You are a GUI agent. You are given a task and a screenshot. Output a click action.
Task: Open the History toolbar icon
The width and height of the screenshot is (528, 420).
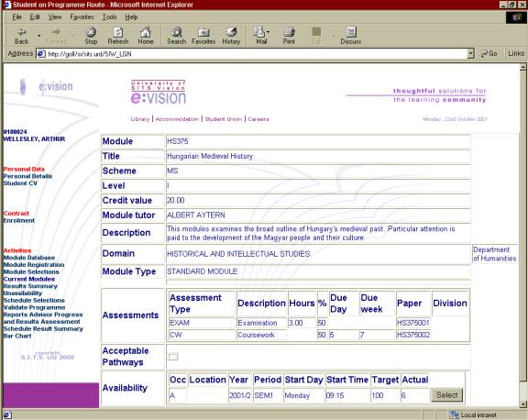click(x=231, y=36)
